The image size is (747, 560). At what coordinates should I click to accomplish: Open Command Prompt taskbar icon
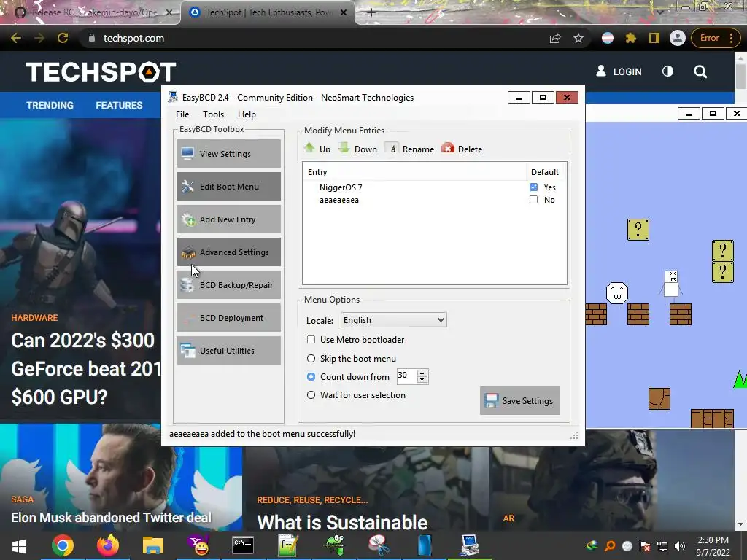pos(243,545)
